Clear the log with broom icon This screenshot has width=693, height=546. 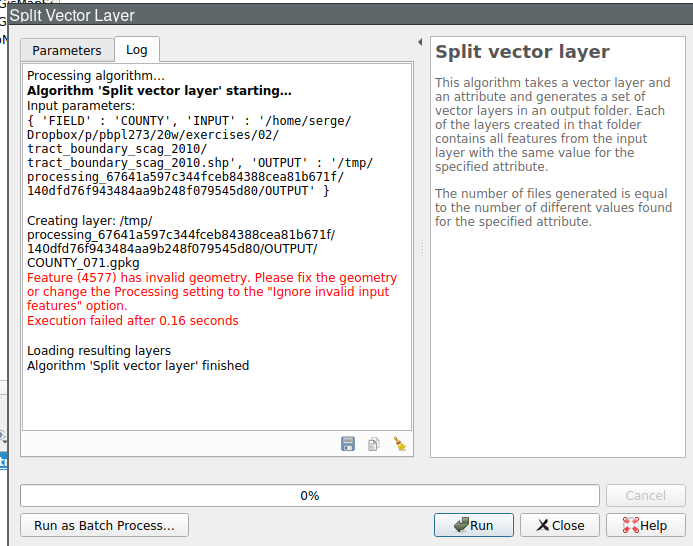pos(399,444)
